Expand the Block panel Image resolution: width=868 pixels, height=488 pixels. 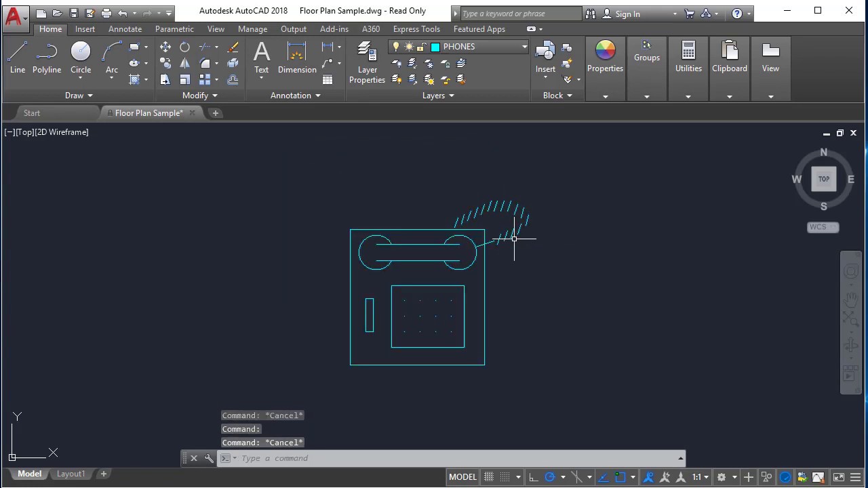point(557,96)
